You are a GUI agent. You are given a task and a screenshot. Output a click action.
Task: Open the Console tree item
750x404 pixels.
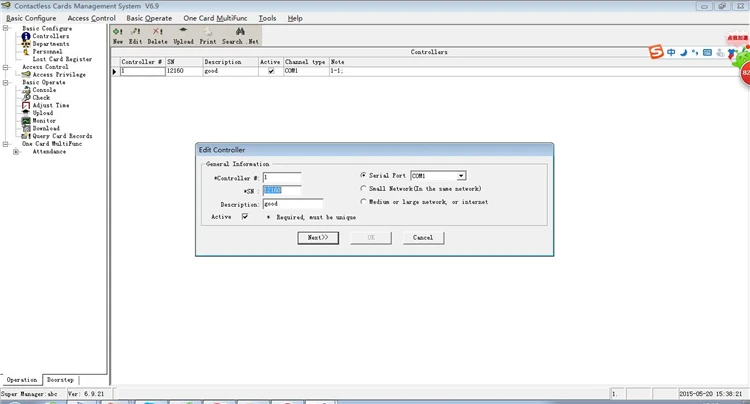tap(44, 90)
